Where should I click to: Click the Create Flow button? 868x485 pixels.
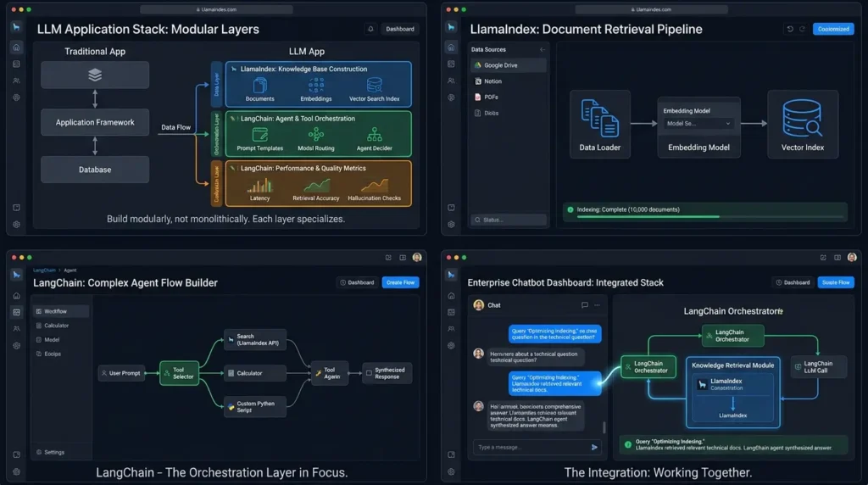(400, 282)
